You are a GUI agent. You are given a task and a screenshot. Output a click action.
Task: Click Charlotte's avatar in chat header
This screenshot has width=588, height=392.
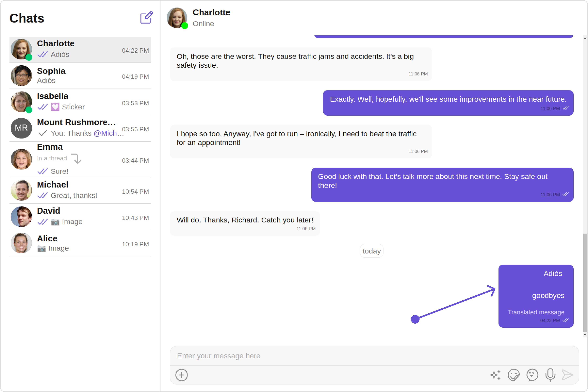pos(177,18)
